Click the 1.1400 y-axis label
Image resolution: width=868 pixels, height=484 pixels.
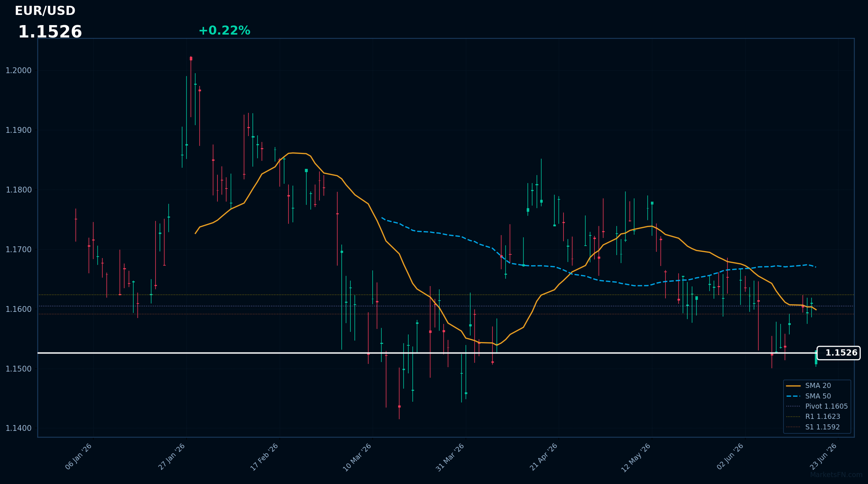click(19, 428)
